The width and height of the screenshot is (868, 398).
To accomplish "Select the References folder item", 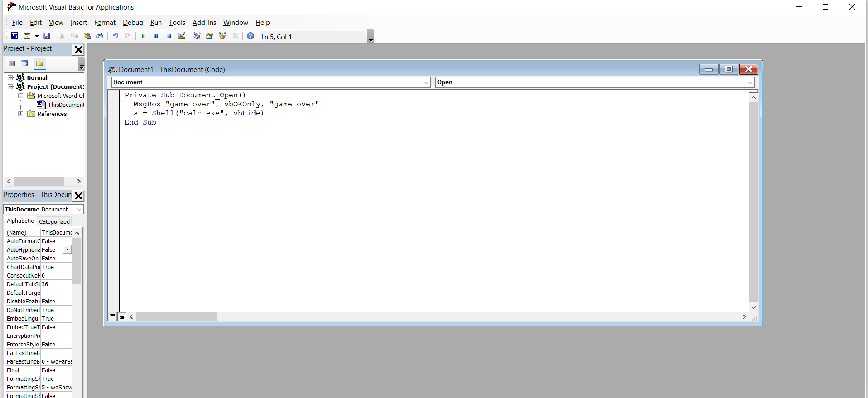I will [x=52, y=114].
